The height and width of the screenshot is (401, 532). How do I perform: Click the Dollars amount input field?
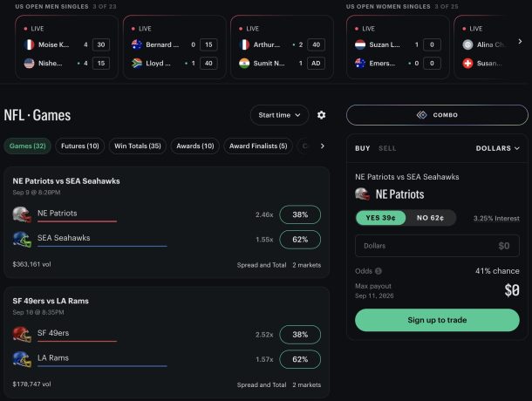click(437, 246)
